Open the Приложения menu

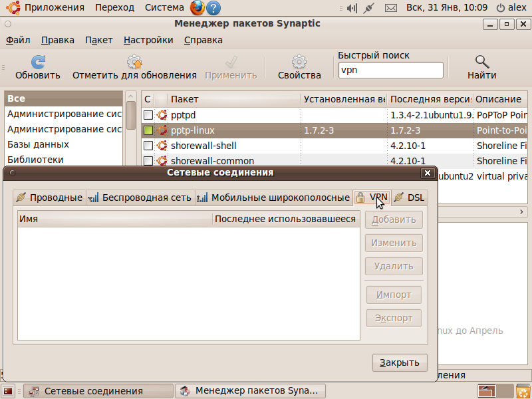[47, 8]
